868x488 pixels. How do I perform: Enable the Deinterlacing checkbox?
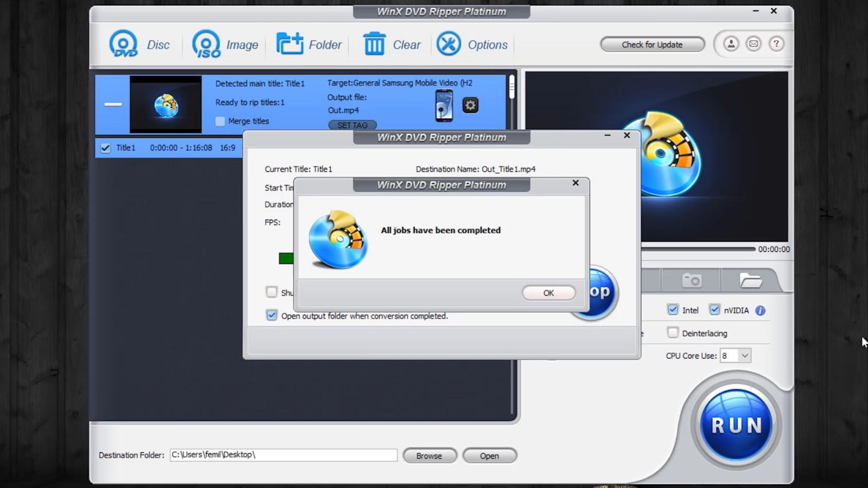(673, 332)
